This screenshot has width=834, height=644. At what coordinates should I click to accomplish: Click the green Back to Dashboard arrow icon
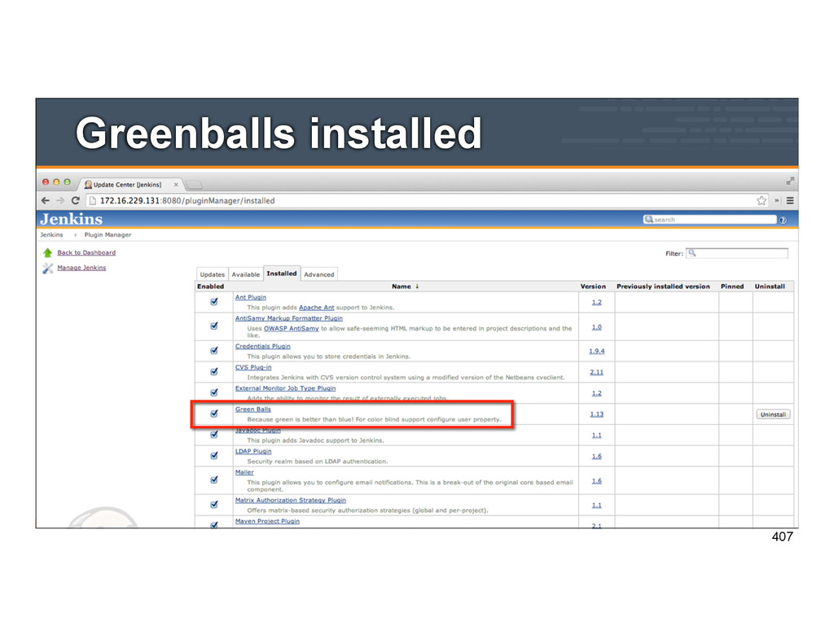[x=47, y=252]
